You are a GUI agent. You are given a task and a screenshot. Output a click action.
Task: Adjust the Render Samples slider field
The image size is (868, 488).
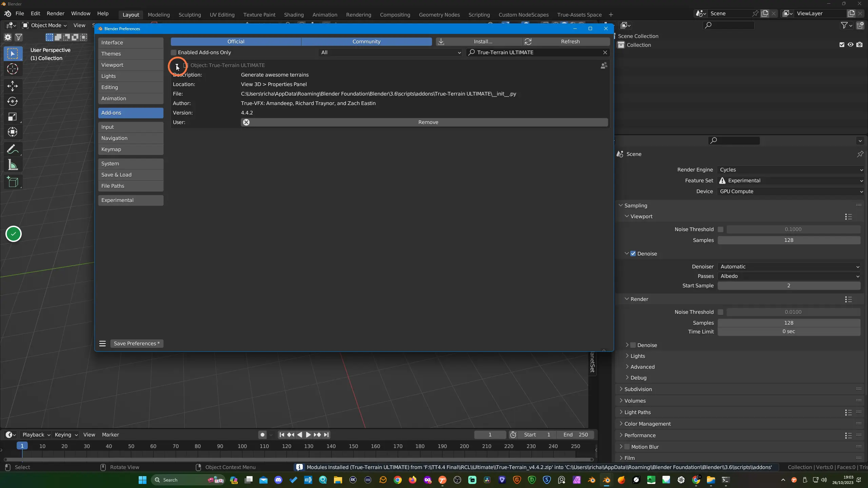(x=789, y=323)
